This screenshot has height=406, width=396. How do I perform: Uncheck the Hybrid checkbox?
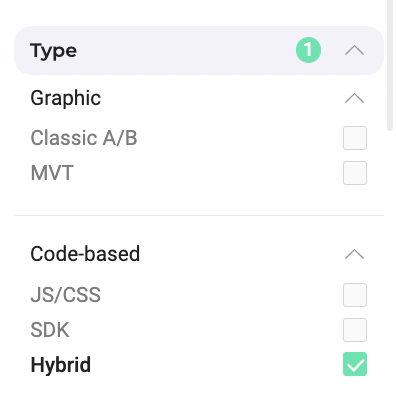click(355, 364)
